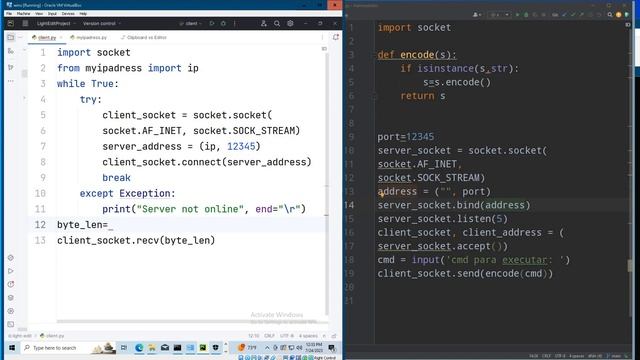Open File Explorer from VM taskbar
This screenshot has width=640, height=360.
coord(152,348)
